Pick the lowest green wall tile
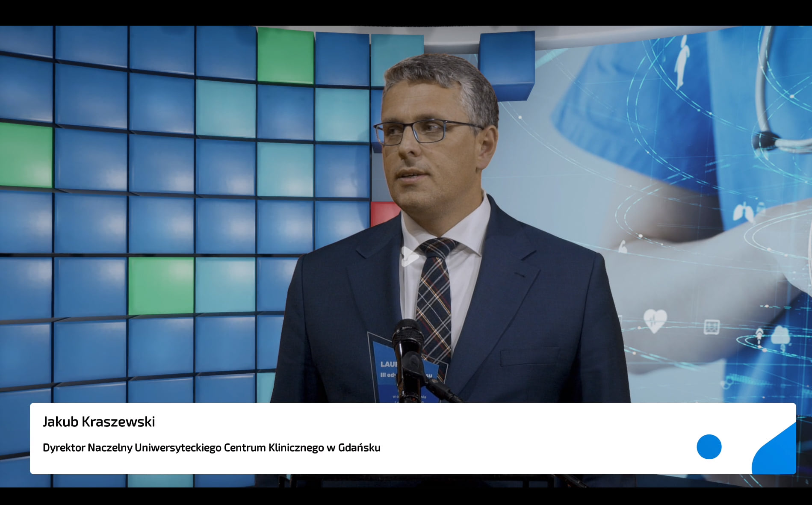 click(161, 286)
